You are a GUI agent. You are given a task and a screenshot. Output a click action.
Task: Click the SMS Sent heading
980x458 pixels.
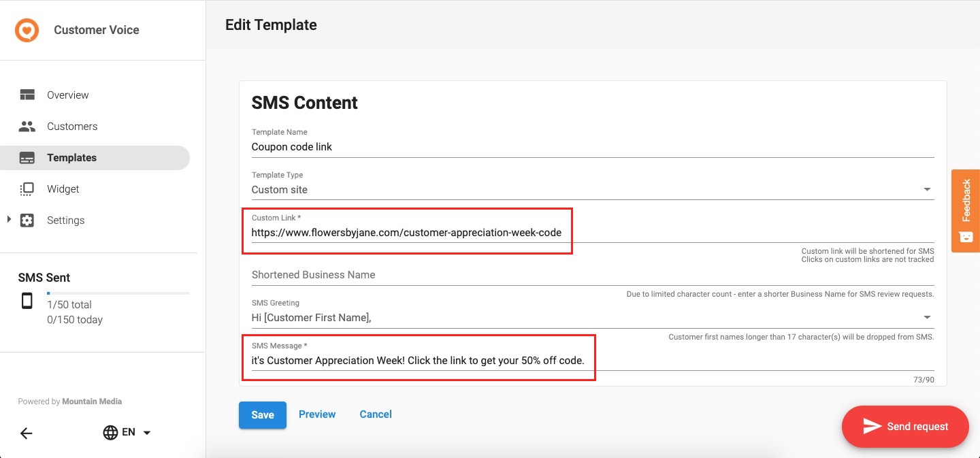(x=44, y=278)
